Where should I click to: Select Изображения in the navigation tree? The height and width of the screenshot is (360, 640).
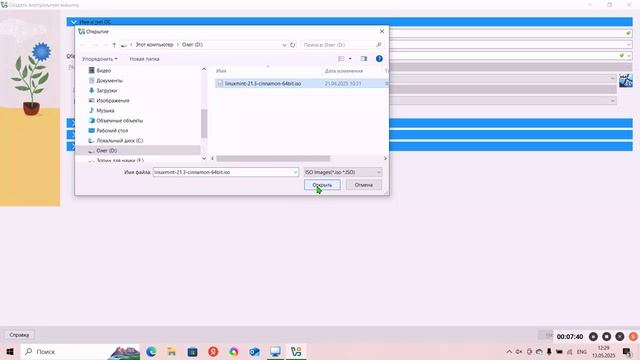pos(113,100)
